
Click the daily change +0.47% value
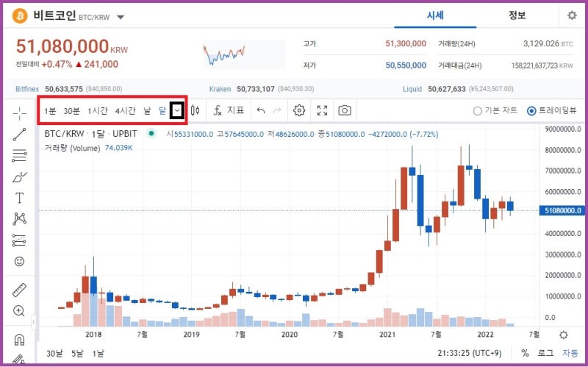click(x=57, y=64)
